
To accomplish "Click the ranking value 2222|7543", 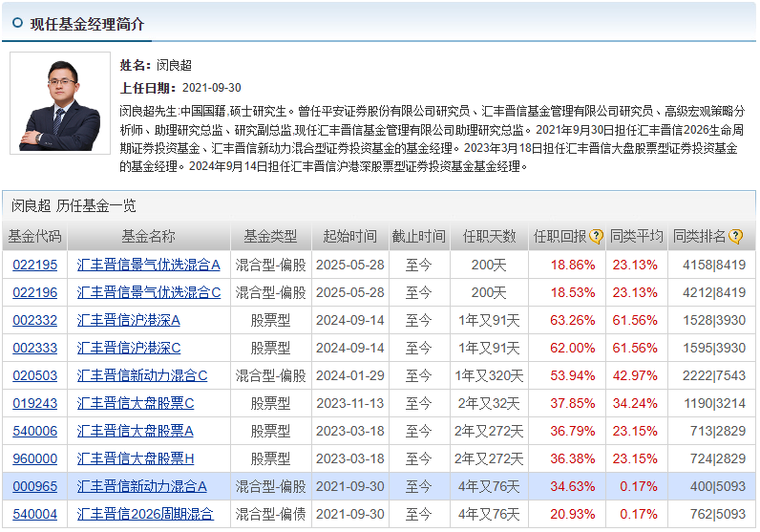I will (x=714, y=375).
